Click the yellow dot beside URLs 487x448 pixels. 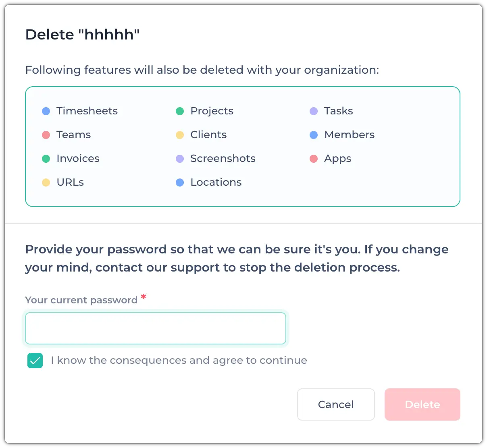click(46, 183)
